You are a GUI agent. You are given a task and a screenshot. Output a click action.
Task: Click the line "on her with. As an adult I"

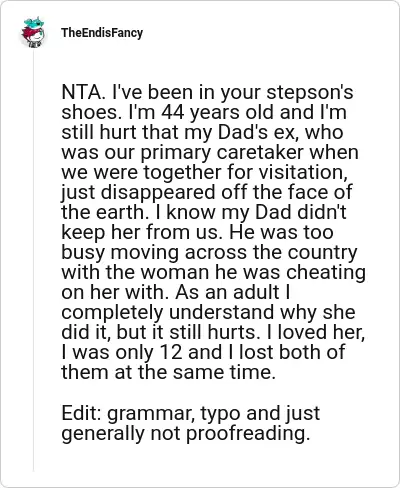point(176,292)
